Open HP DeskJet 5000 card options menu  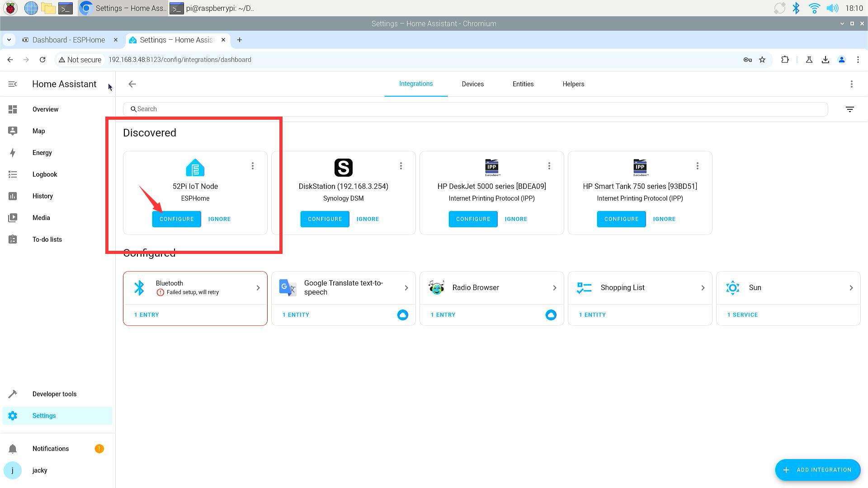(x=549, y=166)
